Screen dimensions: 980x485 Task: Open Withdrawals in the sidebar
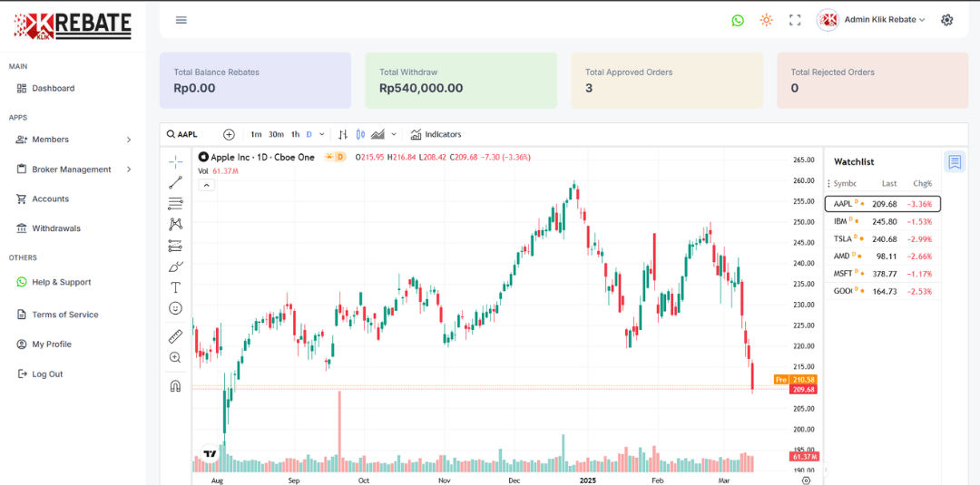tap(56, 228)
